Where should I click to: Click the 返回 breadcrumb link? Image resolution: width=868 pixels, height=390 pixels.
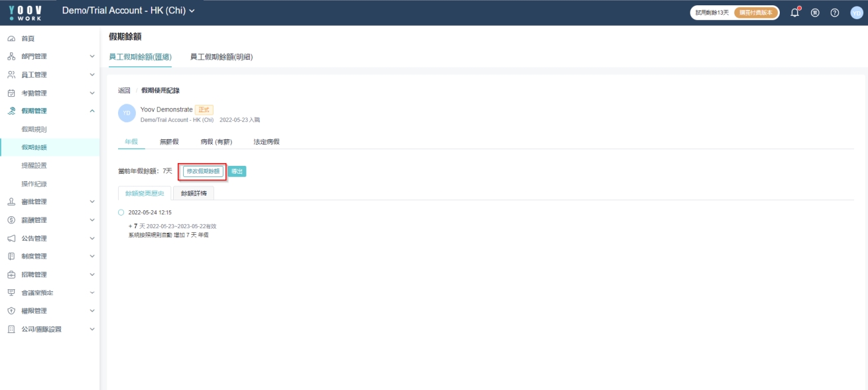(x=124, y=90)
